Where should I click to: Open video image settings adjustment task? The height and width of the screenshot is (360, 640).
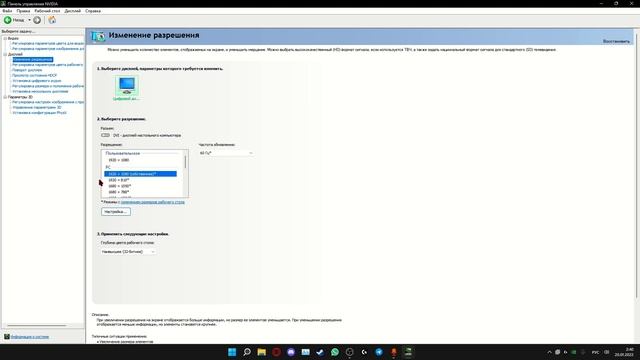tap(48, 49)
